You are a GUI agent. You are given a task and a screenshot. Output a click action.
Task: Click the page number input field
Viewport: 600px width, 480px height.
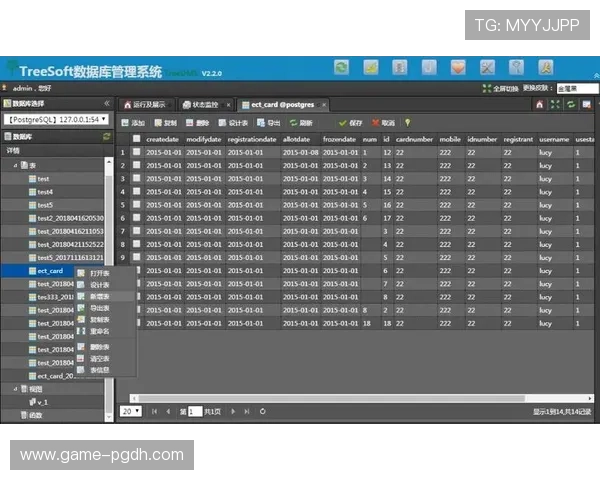195,411
